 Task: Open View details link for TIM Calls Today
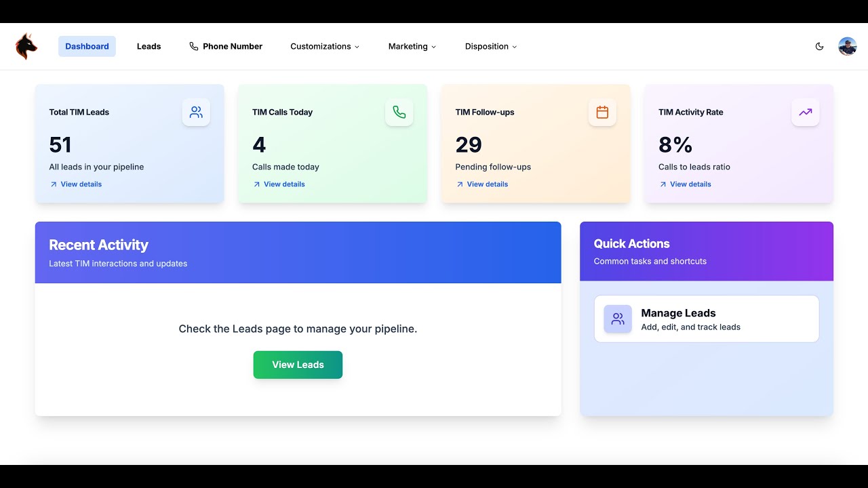[x=279, y=184]
